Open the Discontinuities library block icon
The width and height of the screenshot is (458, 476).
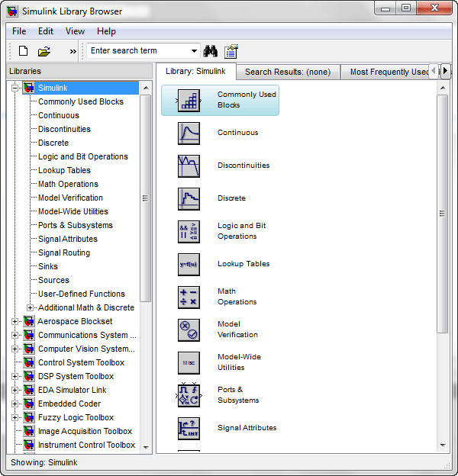pyautogui.click(x=189, y=166)
